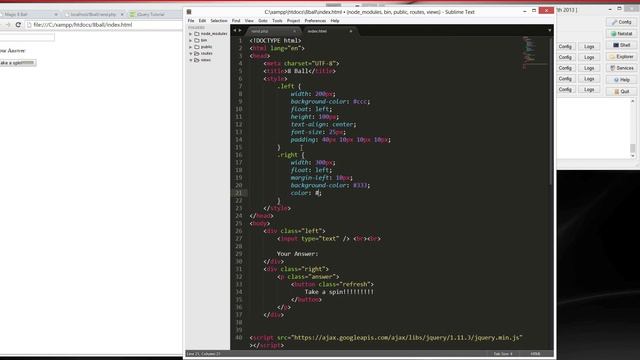Click the XAMPP Quit button

coord(621,91)
